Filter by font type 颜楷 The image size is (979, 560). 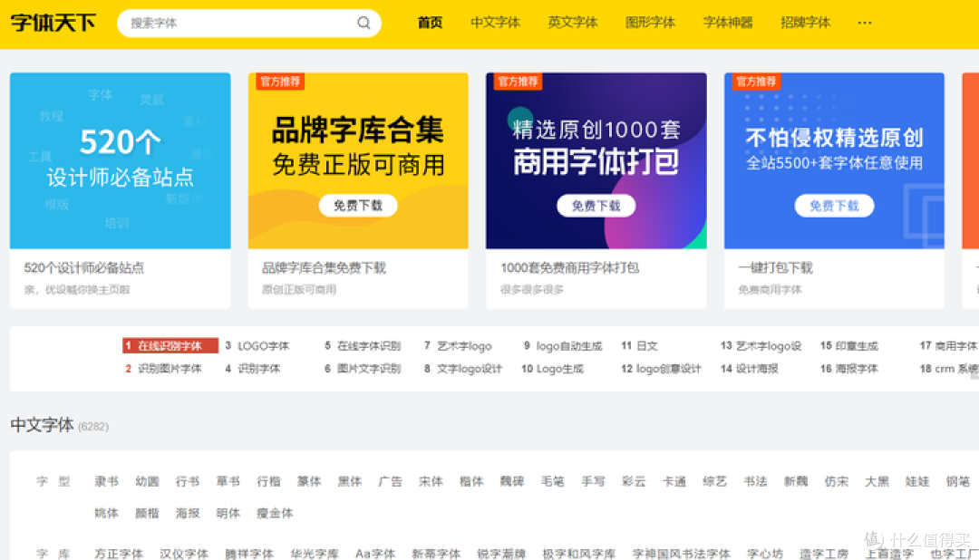point(147,513)
